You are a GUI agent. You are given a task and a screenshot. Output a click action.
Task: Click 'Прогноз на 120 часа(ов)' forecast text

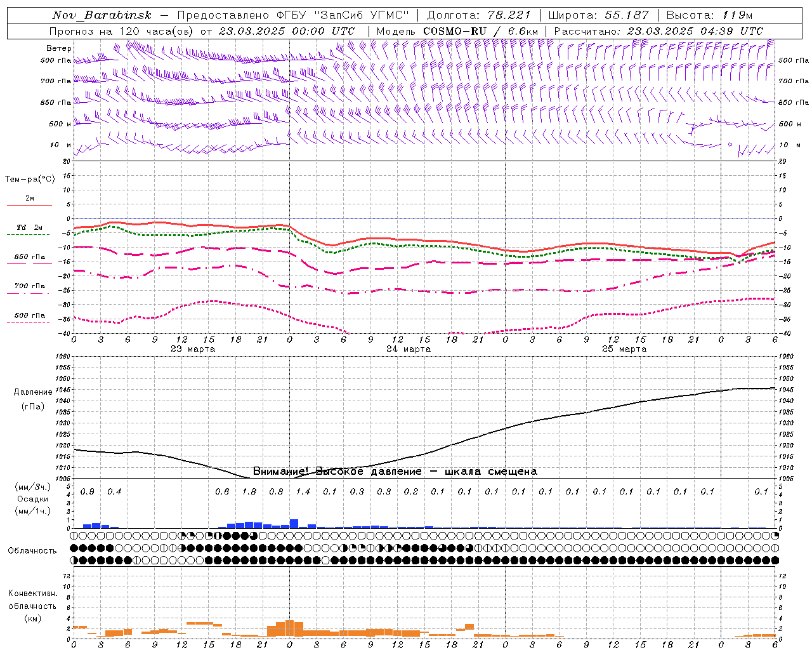pos(122,31)
